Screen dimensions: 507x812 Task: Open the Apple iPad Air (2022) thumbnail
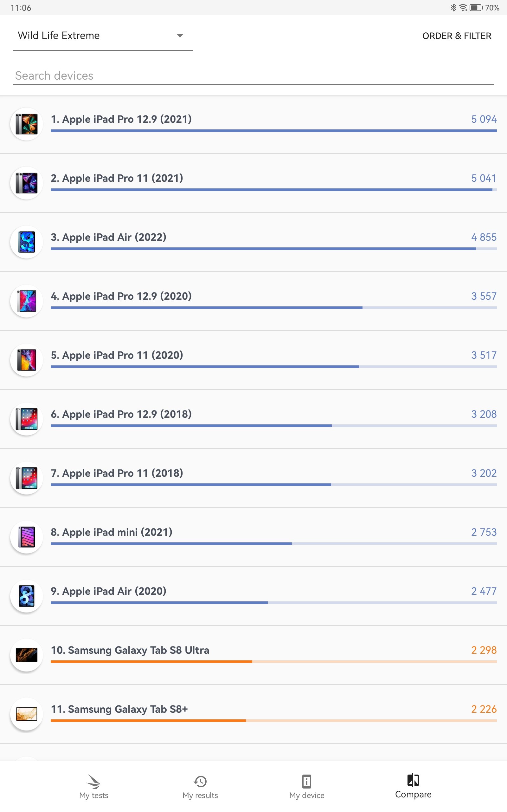pos(27,242)
